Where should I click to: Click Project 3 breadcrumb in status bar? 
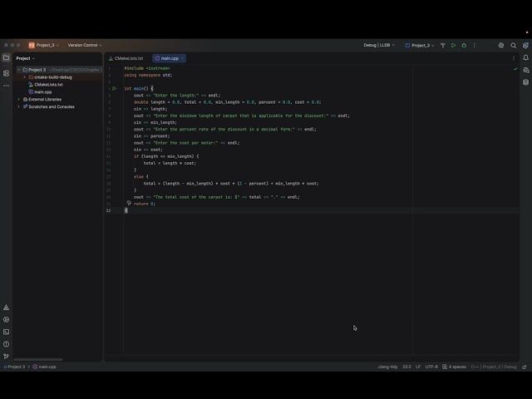(14, 367)
